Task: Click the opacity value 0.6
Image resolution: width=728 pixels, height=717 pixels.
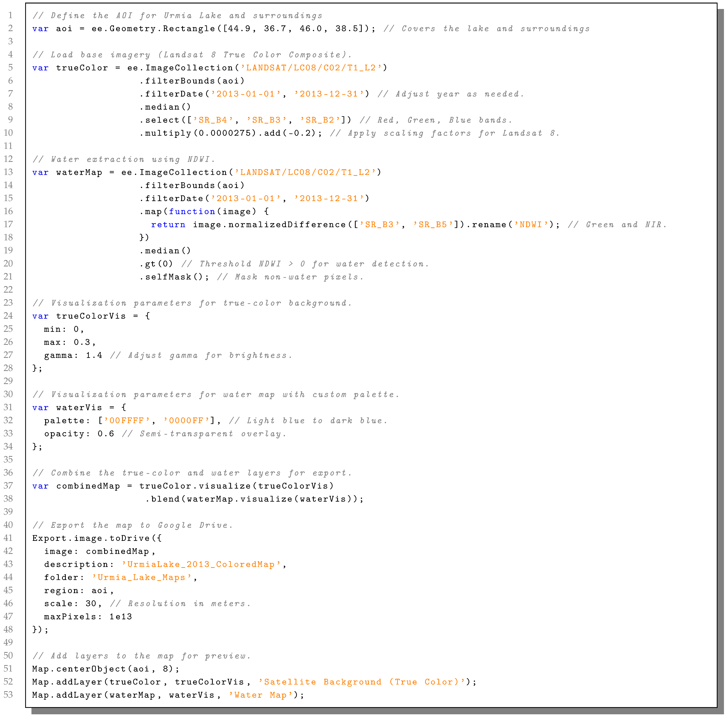Action: tap(106, 434)
